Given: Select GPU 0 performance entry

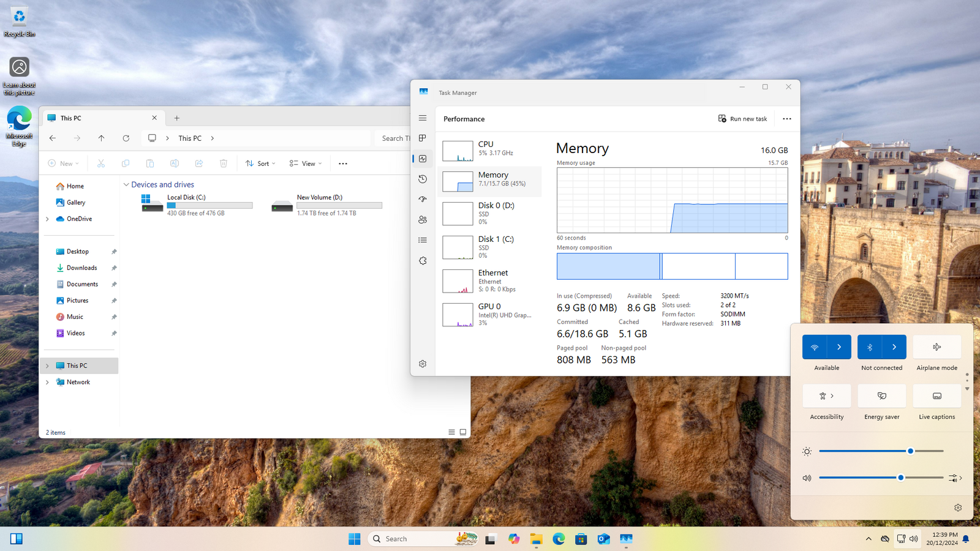Looking at the screenshot, I should (x=489, y=315).
